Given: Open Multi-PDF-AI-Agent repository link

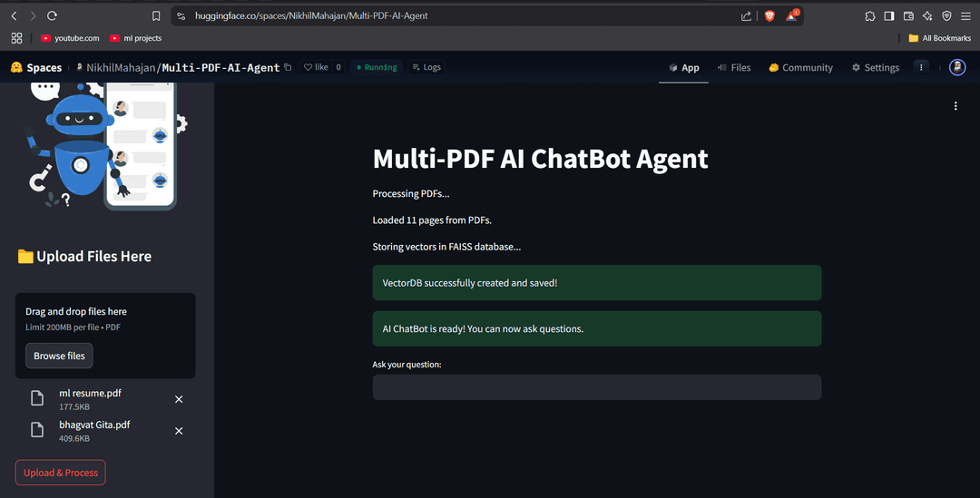Looking at the screenshot, I should [x=220, y=67].
